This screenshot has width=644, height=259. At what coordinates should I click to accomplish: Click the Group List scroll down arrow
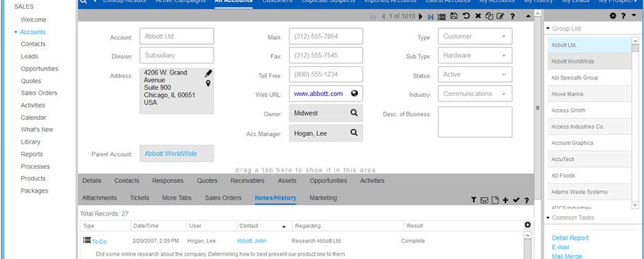pyautogui.click(x=635, y=204)
